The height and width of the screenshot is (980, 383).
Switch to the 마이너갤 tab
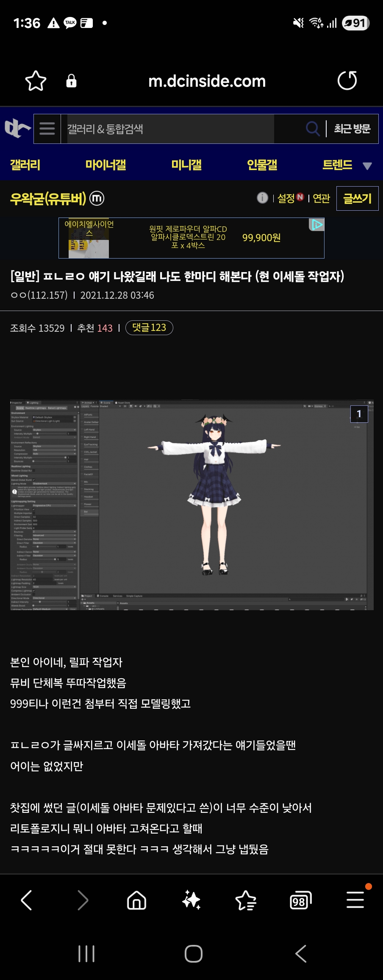pyautogui.click(x=105, y=165)
